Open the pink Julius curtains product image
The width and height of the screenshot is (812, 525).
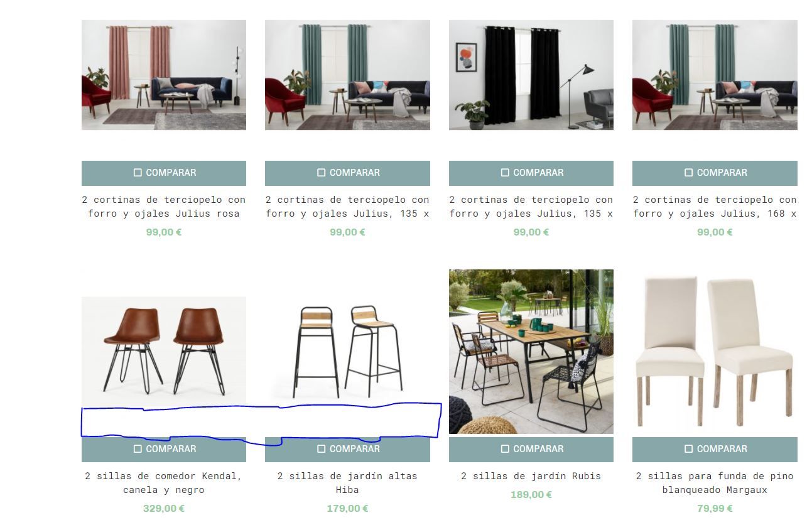click(164, 75)
